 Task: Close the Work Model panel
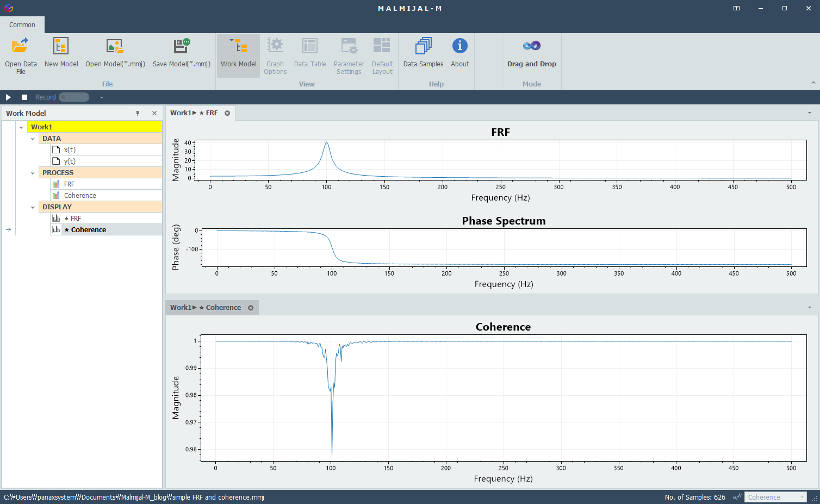154,113
